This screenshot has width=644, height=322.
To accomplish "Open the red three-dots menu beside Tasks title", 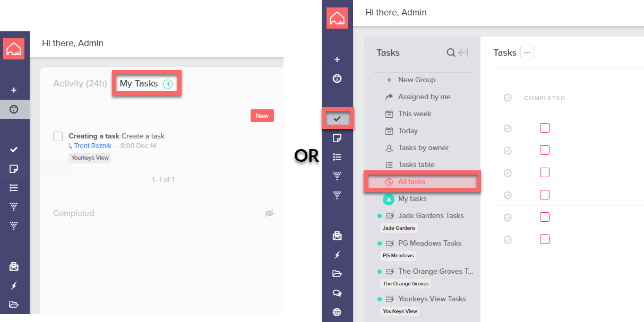I will point(527,52).
